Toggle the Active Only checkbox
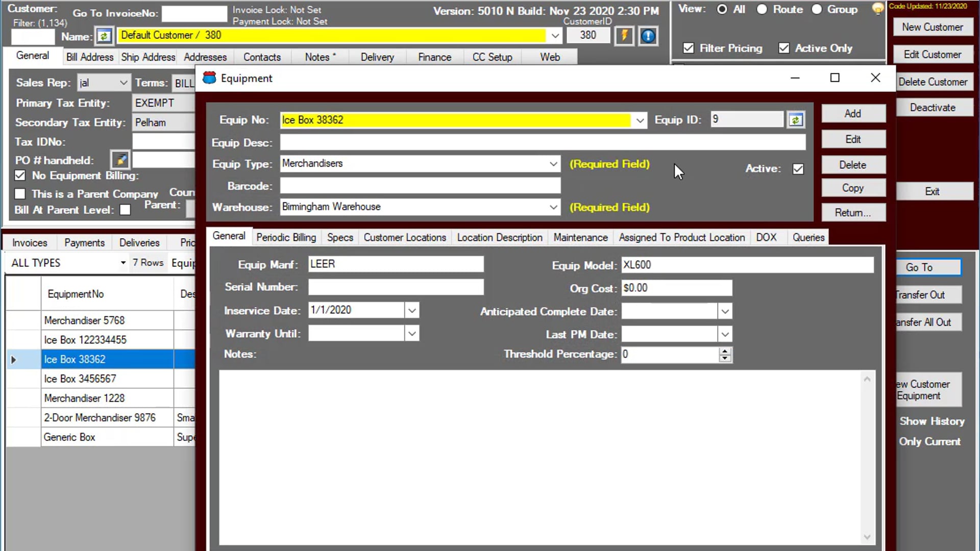The width and height of the screenshot is (980, 551). click(x=784, y=48)
